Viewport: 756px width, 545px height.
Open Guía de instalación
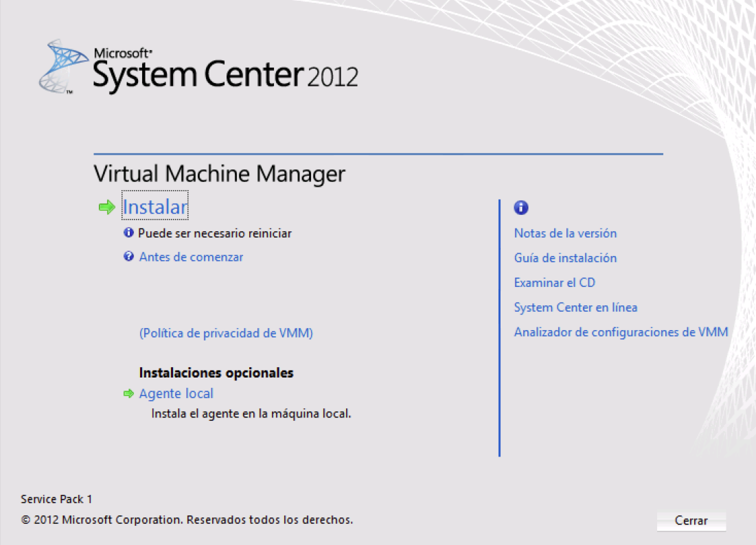[565, 258]
